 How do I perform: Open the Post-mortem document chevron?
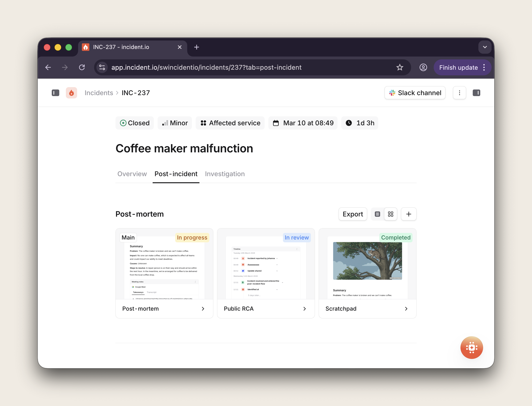click(x=203, y=309)
